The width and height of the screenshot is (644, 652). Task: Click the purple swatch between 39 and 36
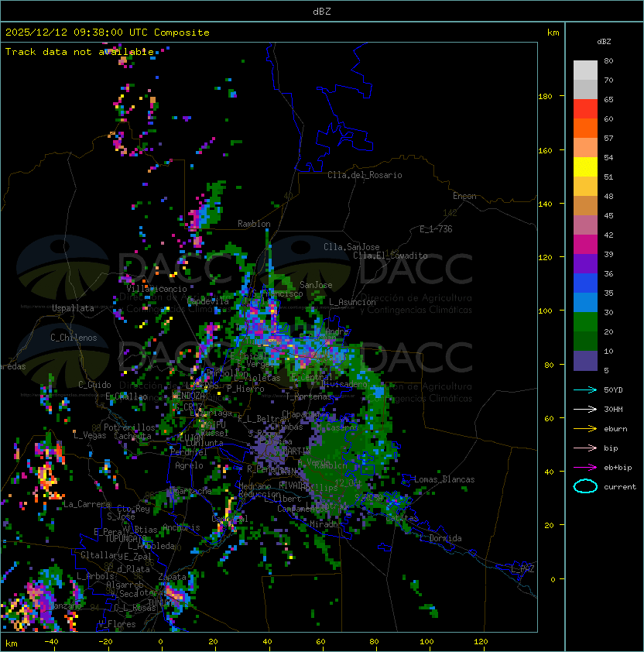[x=585, y=263]
